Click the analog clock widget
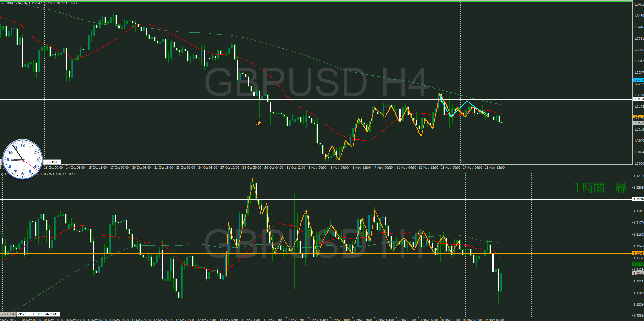This screenshot has width=644, height=321. [23, 159]
